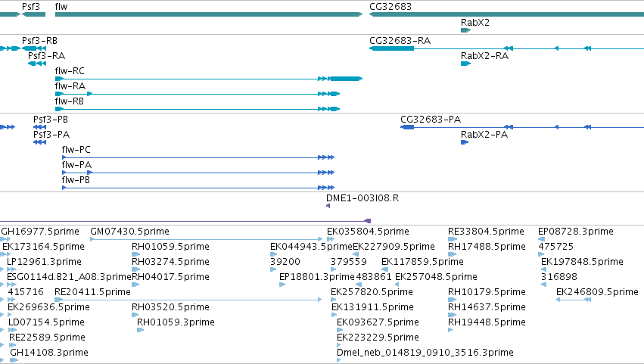Screen dimensions: 644x364
Task: Click the GH14108.3prime label
Action: click(x=49, y=353)
